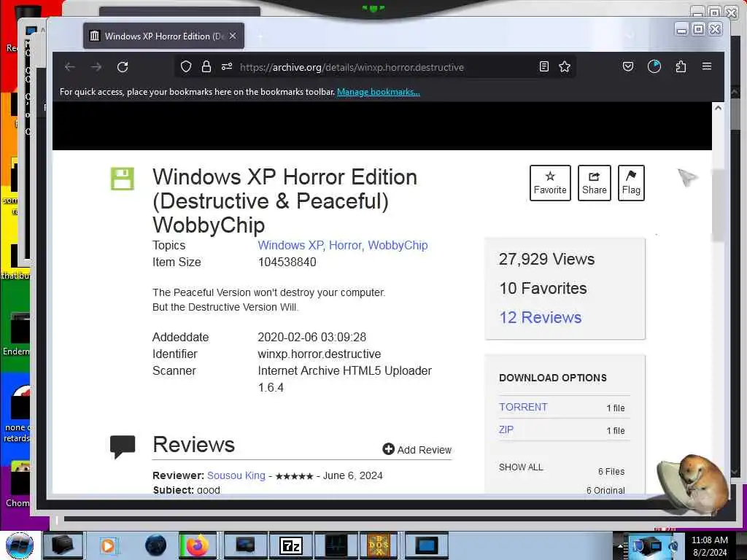Click the DOWNLOAD OPTIONS heading
The image size is (747, 560).
(x=553, y=378)
